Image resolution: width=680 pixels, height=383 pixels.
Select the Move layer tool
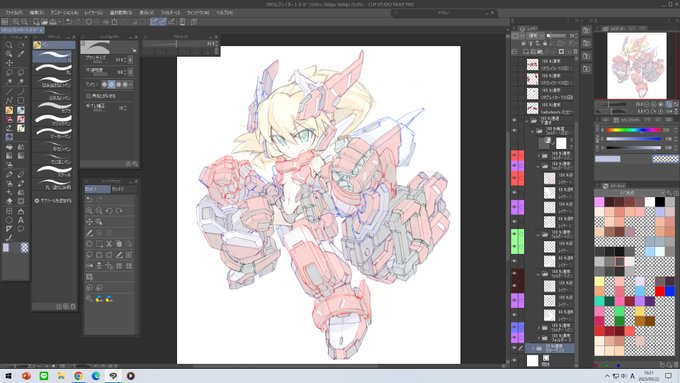click(x=9, y=63)
